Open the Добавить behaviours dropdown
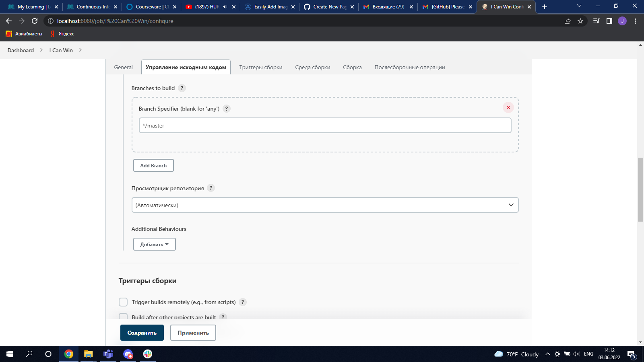This screenshot has height=362, width=644. (x=155, y=244)
